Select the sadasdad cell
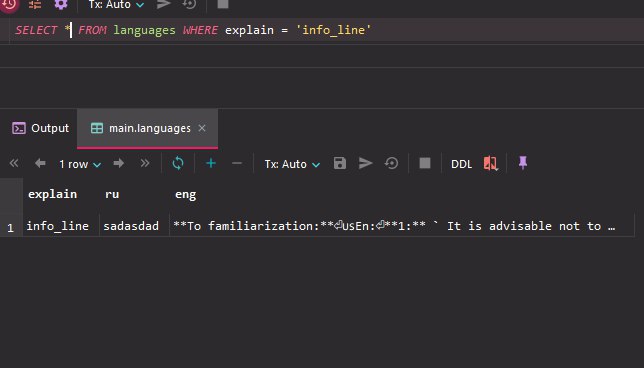This screenshot has width=644, height=368. click(x=134, y=226)
